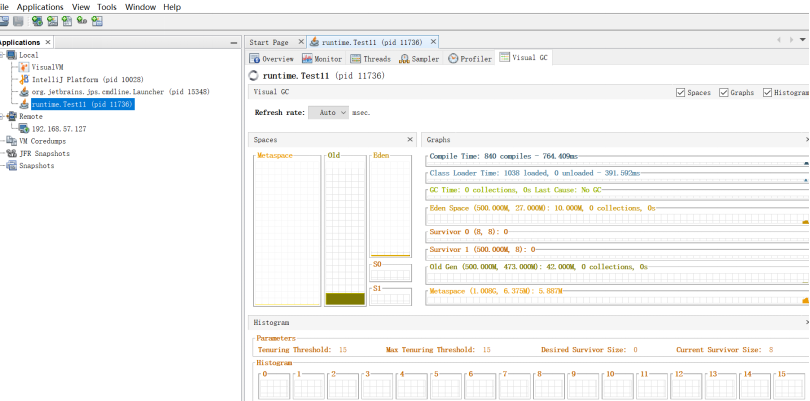Open the View menu
This screenshot has width=810, height=401.
[x=81, y=7]
